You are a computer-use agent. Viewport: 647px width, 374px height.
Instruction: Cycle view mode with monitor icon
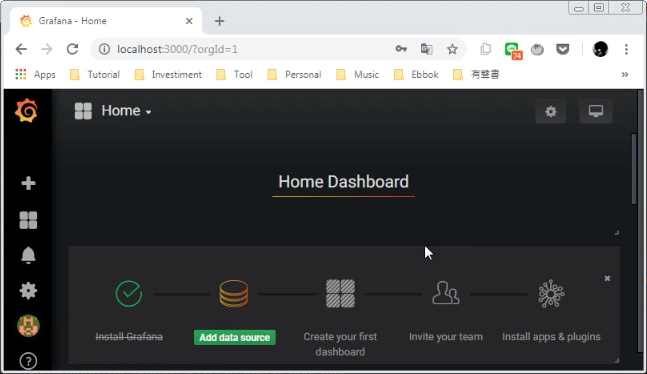click(x=595, y=111)
